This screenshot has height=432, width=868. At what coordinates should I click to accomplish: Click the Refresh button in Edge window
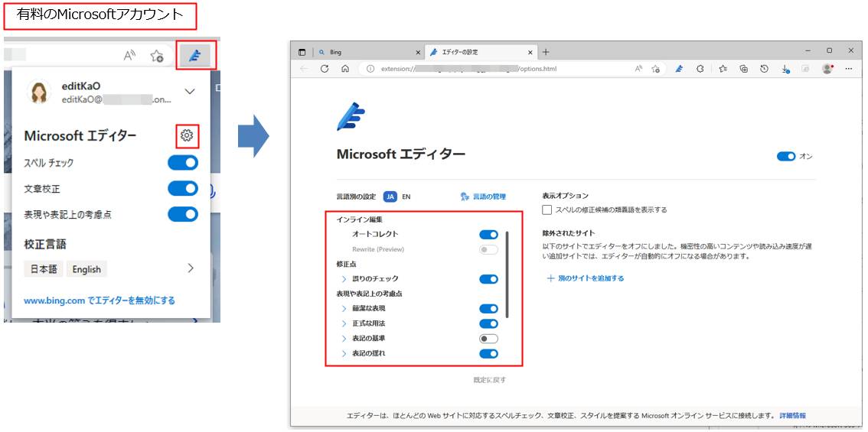click(325, 69)
